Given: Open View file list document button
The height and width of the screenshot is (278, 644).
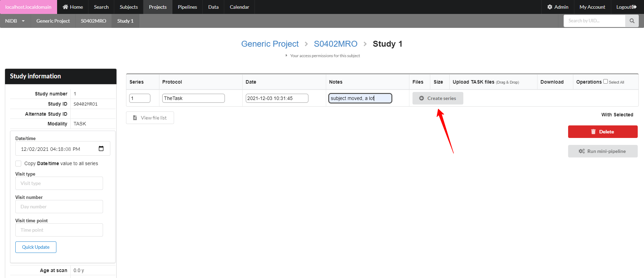Looking at the screenshot, I should point(150,118).
